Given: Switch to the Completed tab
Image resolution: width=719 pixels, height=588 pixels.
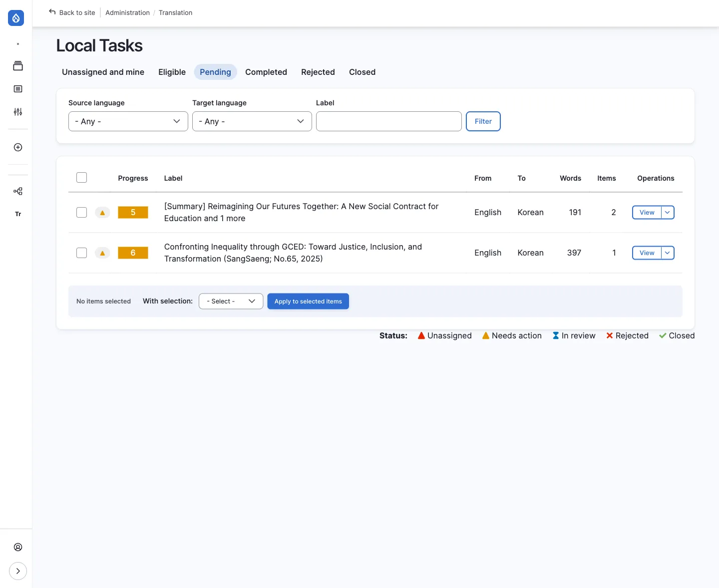Looking at the screenshot, I should click(266, 72).
